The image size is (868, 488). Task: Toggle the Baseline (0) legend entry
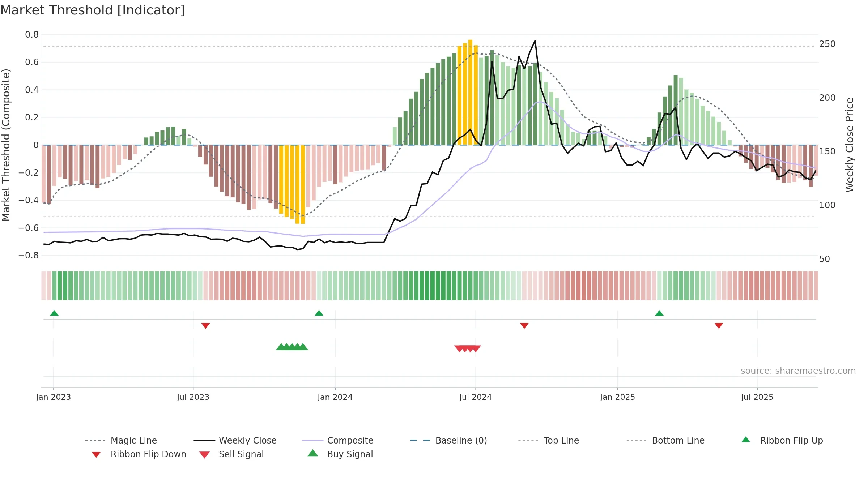pos(448,440)
